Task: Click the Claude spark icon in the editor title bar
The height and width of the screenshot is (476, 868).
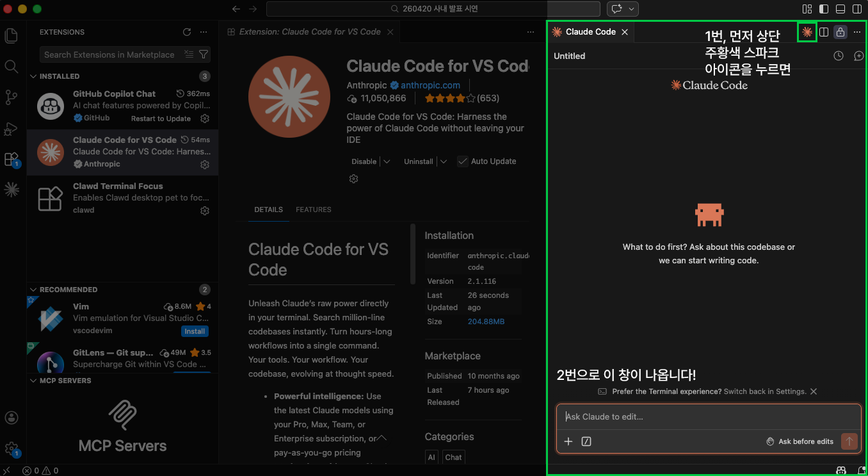Action: click(x=807, y=32)
